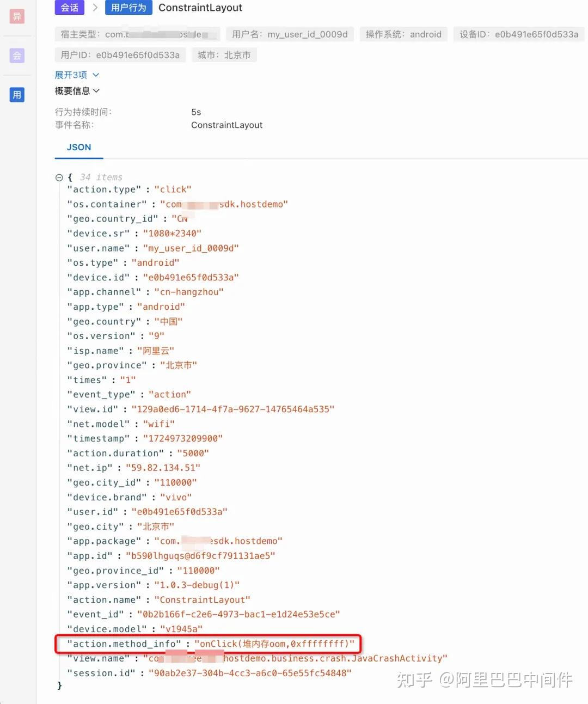Click the "click" value of action.type
This screenshot has height=704, width=588.
[x=173, y=189]
